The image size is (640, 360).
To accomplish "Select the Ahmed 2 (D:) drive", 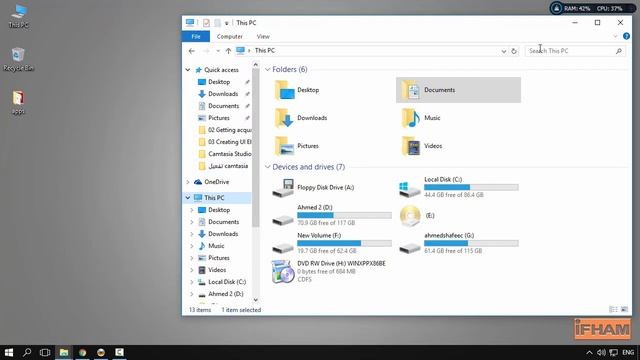I will (x=331, y=216).
